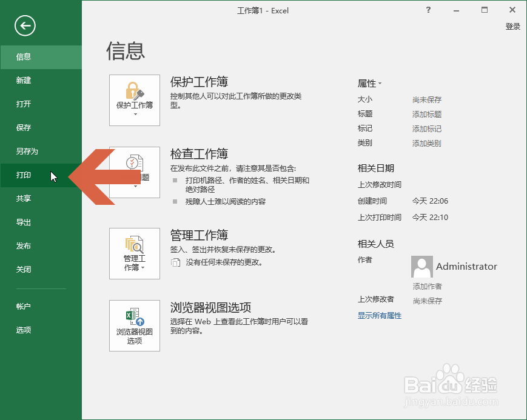
Task: Maximize the Excel window
Action: [485, 10]
